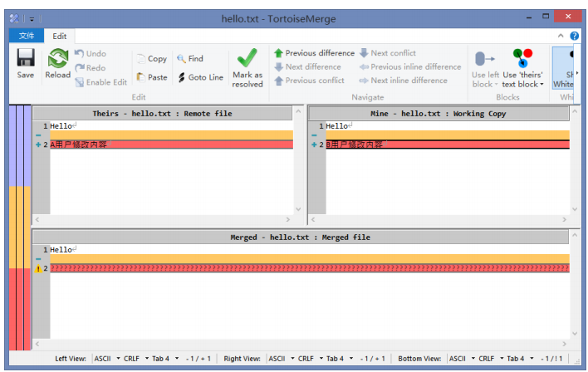Open the Left View Tab 4 dropdown
This screenshot has height=372, width=588.
tap(165, 359)
